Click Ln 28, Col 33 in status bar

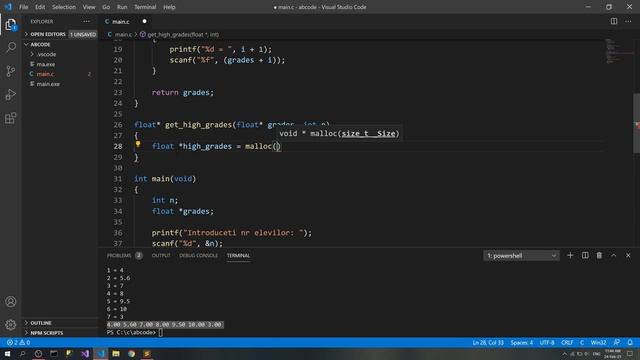[x=488, y=342]
